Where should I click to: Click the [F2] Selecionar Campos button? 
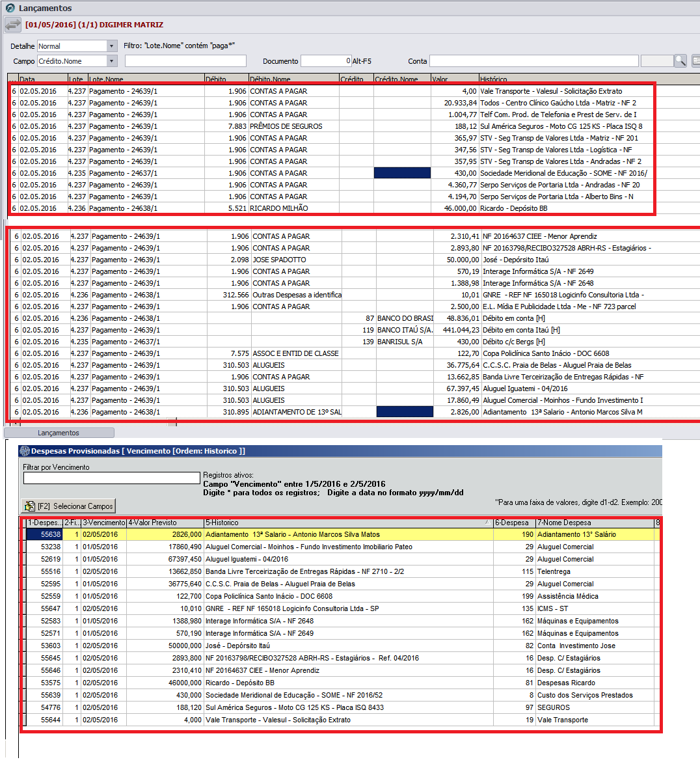tap(68, 506)
